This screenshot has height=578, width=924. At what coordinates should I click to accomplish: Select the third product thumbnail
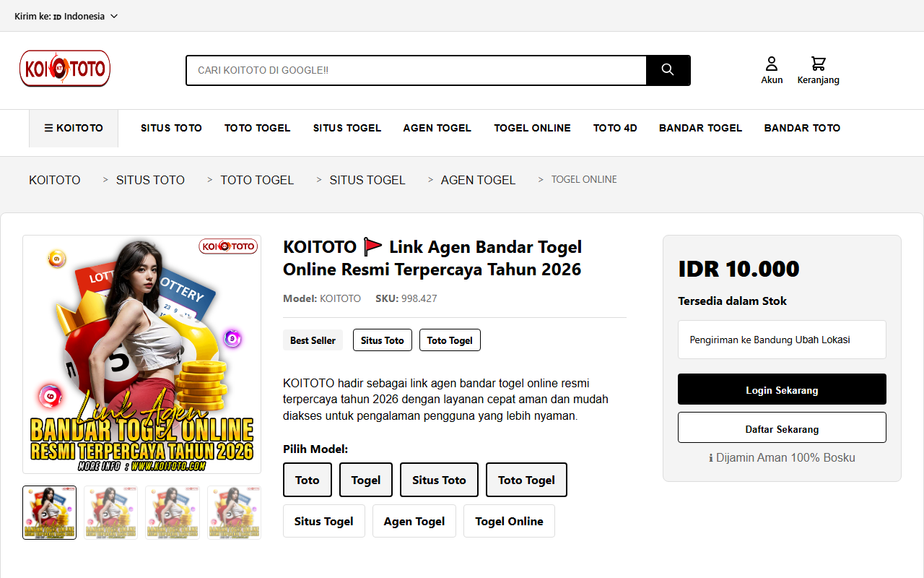point(173,512)
